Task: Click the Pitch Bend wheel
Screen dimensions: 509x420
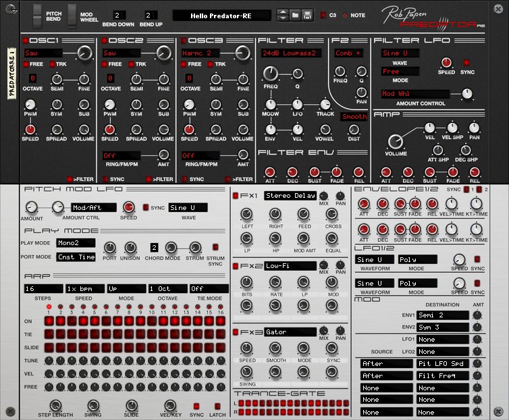Action: [38, 14]
